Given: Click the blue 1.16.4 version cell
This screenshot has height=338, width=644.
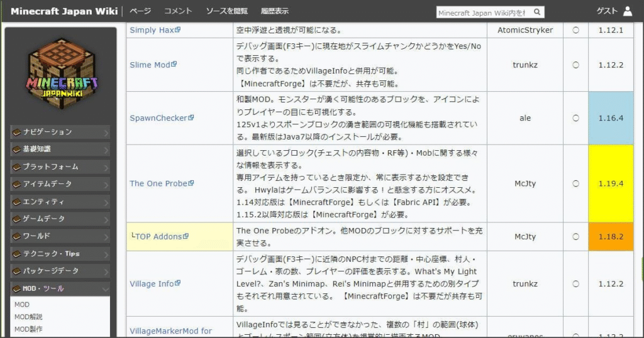Looking at the screenshot, I should pos(611,118).
